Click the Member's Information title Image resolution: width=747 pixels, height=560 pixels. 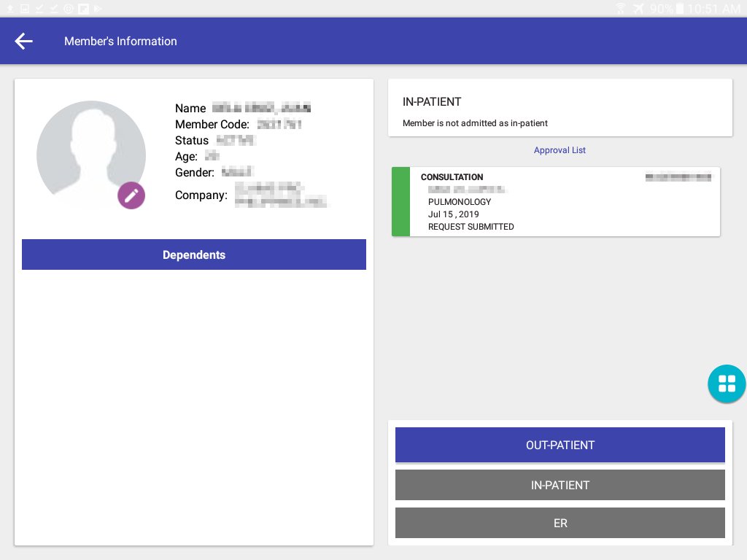[120, 42]
